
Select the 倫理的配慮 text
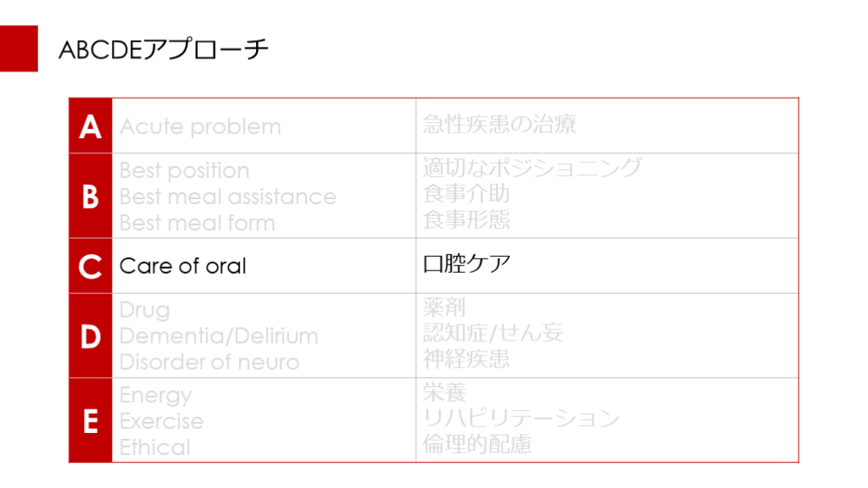[477, 444]
